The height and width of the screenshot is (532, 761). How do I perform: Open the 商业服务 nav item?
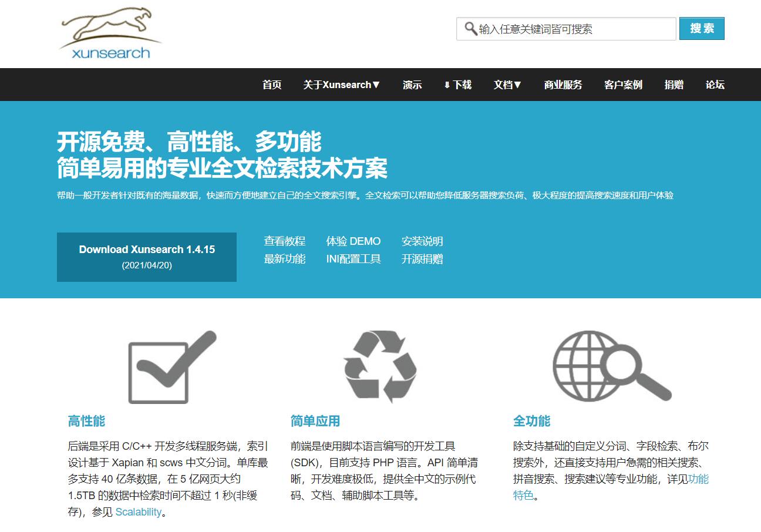coord(563,85)
